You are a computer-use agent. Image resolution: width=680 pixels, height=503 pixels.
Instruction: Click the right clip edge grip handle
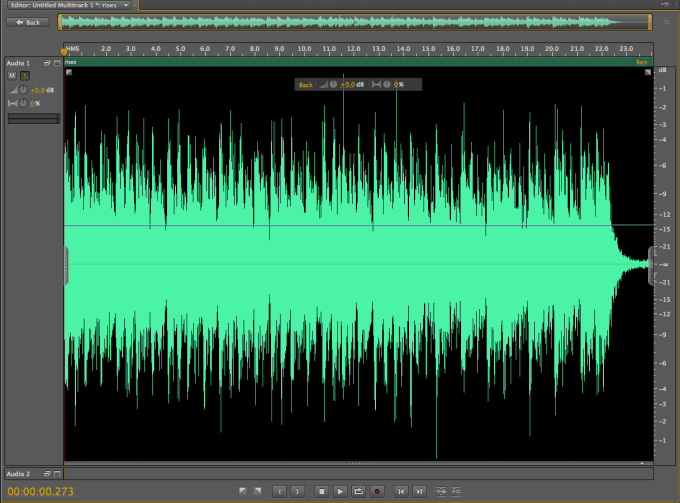coord(651,266)
